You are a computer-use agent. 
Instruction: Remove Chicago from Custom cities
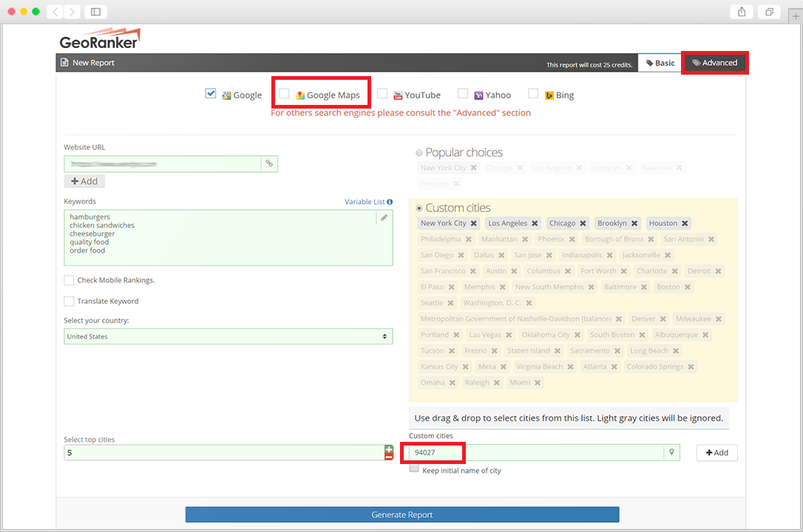(583, 224)
